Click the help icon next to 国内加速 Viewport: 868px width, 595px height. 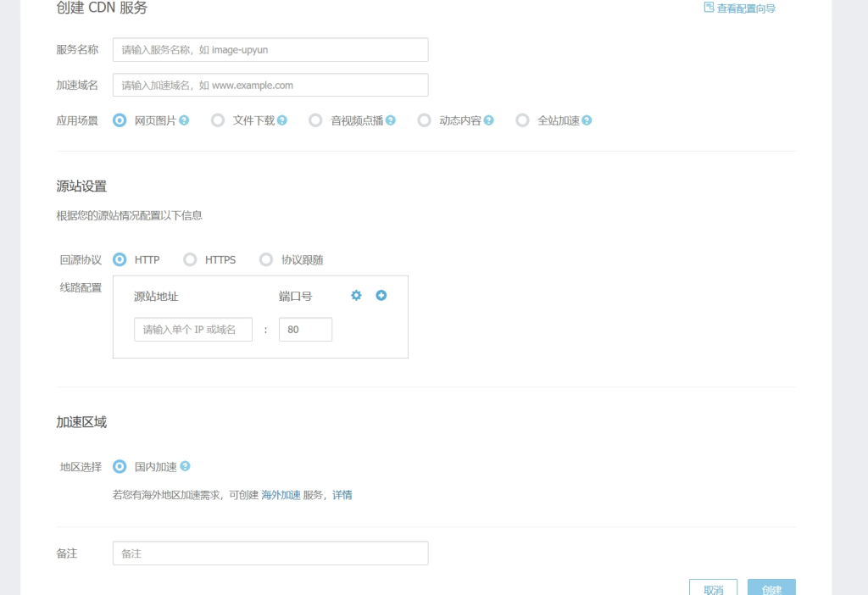point(185,466)
